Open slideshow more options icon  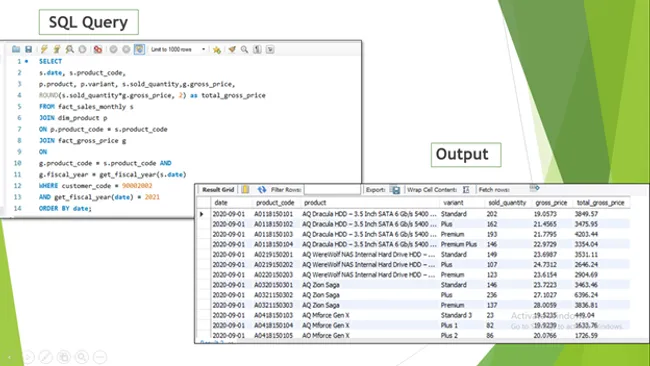tap(100, 357)
